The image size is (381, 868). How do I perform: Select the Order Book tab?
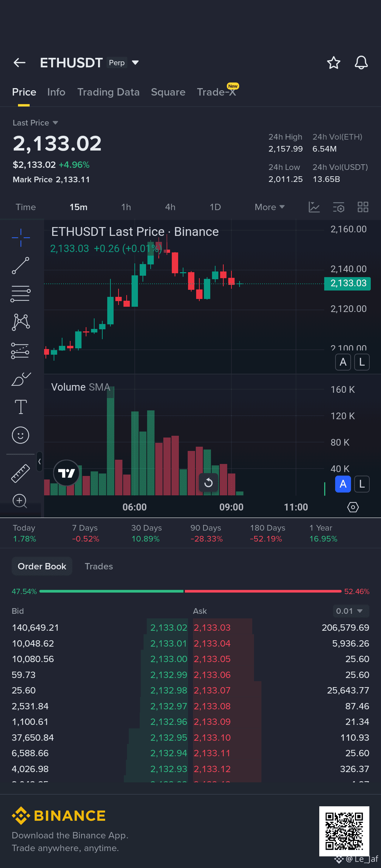tap(42, 566)
